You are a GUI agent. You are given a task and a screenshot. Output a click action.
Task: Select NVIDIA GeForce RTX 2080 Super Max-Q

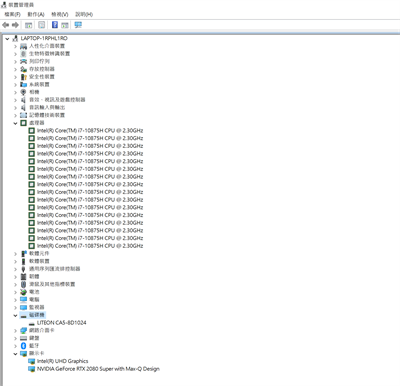pos(98,369)
